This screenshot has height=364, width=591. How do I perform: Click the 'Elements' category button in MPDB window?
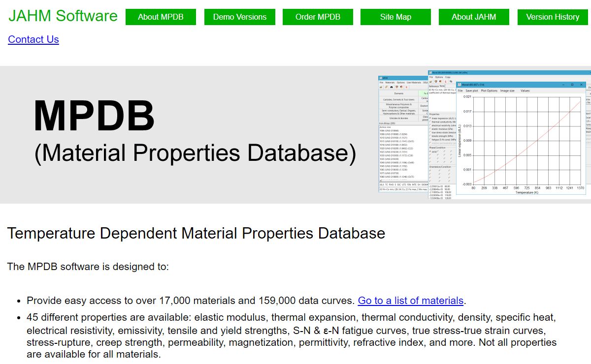point(398,93)
